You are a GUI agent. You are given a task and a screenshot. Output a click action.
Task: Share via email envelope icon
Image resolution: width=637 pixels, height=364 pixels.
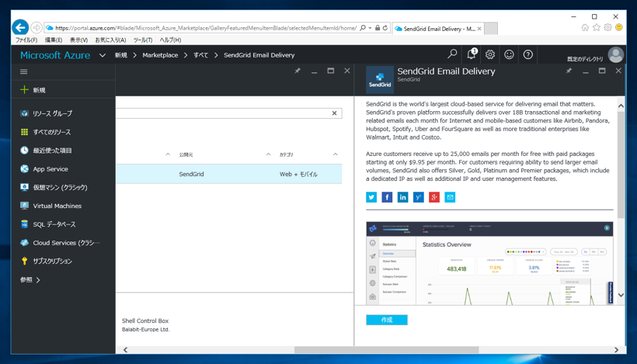(450, 197)
